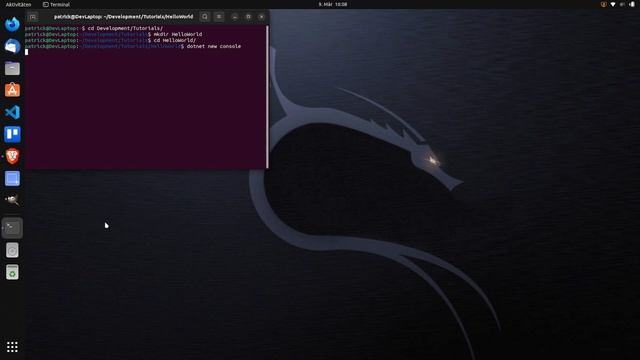Open a new terminal tab

[x=33, y=17]
